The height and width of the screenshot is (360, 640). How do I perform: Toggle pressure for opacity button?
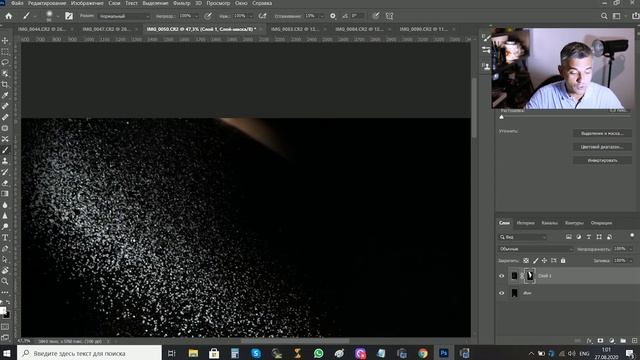[x=208, y=16]
